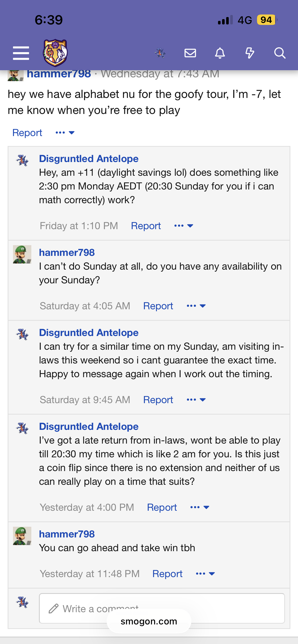Image resolution: width=298 pixels, height=644 pixels.
Task: Tap Disgruntled Antelope's avatar on first comment
Action: point(22,160)
